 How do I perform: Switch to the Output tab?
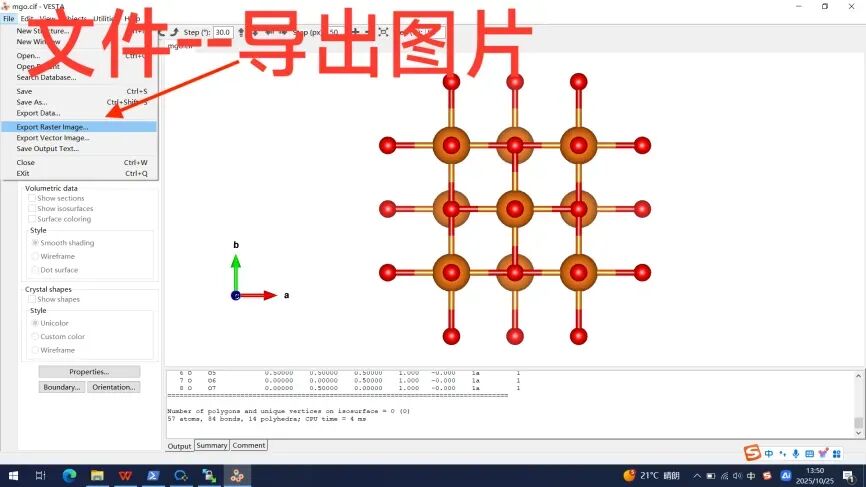pos(179,446)
